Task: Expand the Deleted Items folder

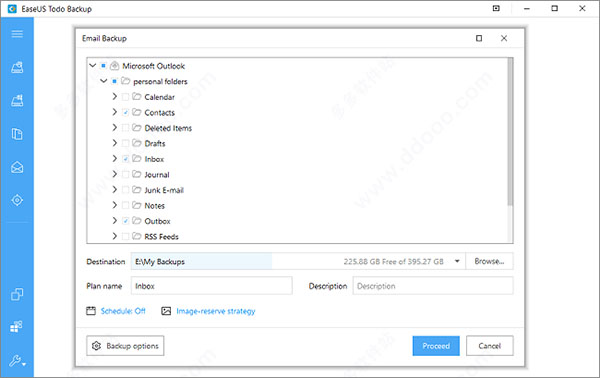Action: pos(114,127)
